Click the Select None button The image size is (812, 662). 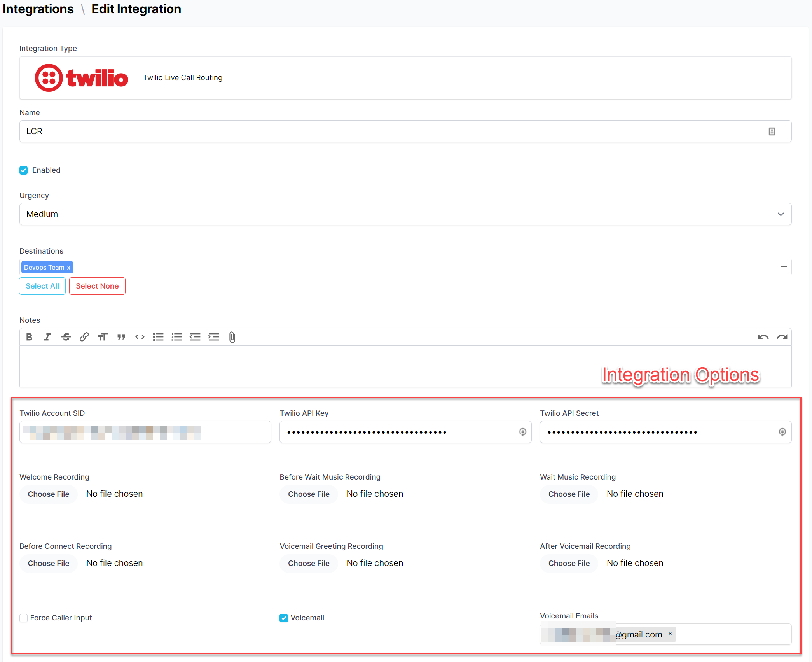click(x=97, y=286)
